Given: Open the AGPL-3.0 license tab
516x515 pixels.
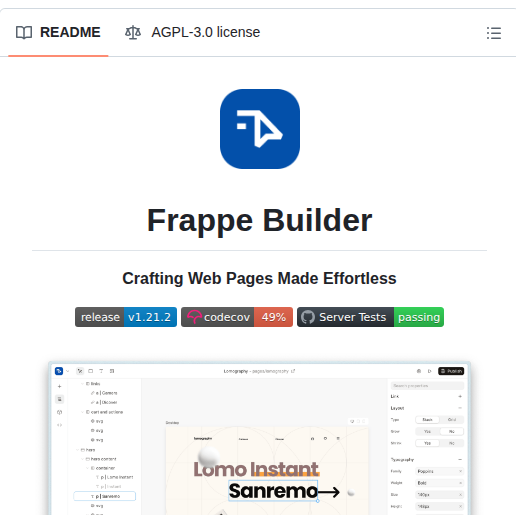Looking at the screenshot, I should click(192, 32).
